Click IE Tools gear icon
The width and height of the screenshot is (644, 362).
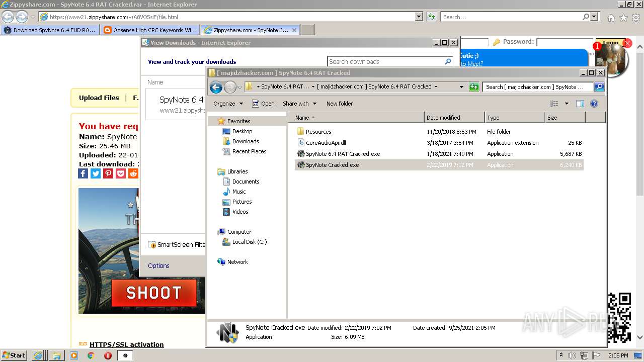click(636, 18)
